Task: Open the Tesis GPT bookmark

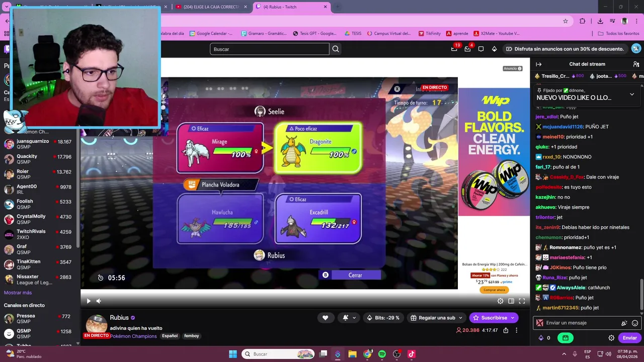Action: (315, 34)
